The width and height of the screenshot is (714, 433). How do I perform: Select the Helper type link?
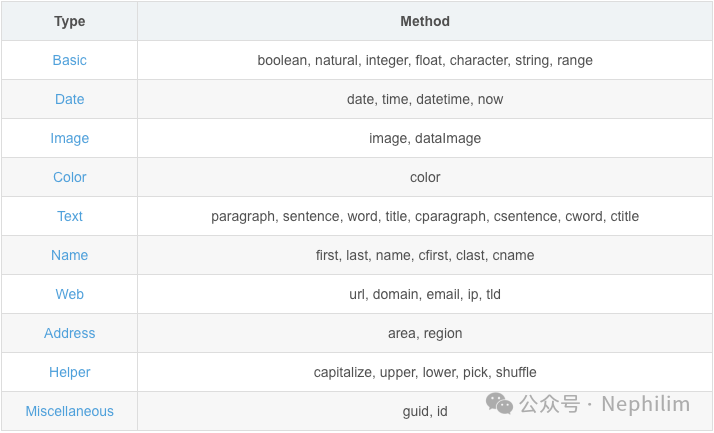(x=70, y=372)
